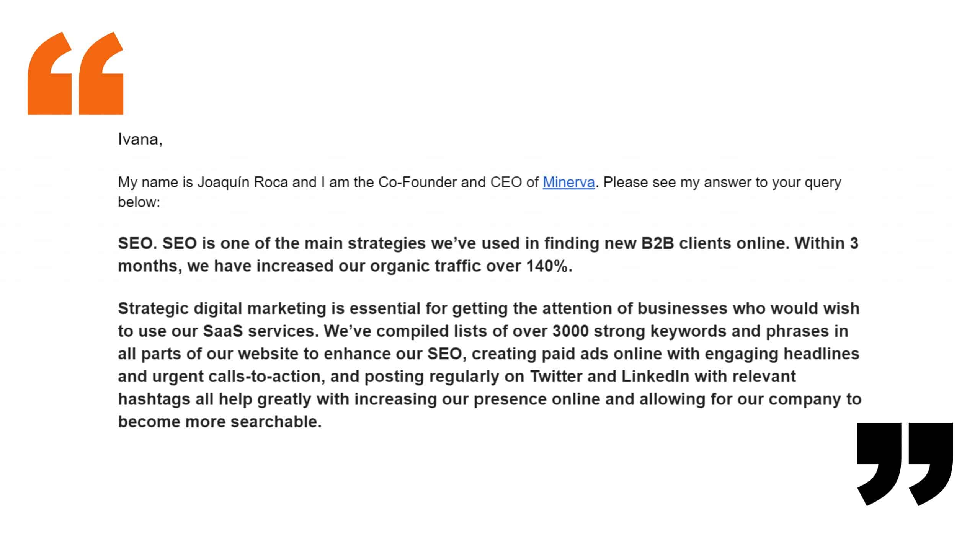
Task: Click the phrase "calls-to-action"
Action: [x=267, y=377]
